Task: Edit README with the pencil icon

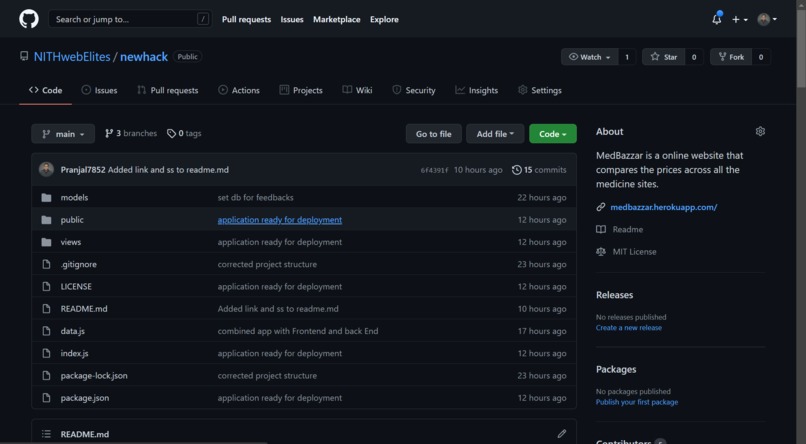Action: tap(562, 434)
